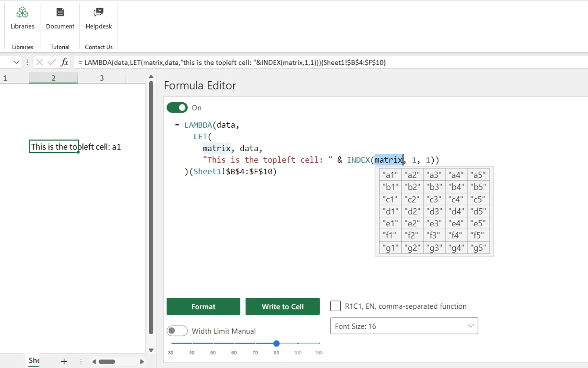Click the vertical spreadsheet scrollbar thumb

(151, 208)
